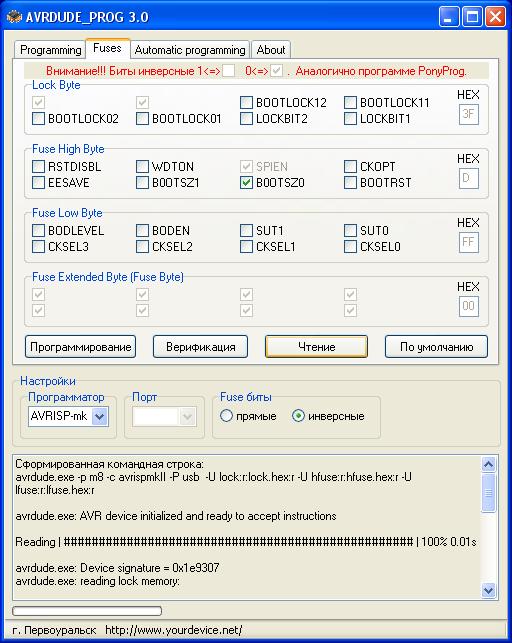Select the инверсные radio option
Screen dimensions: 512x643
pyautogui.click(x=298, y=416)
